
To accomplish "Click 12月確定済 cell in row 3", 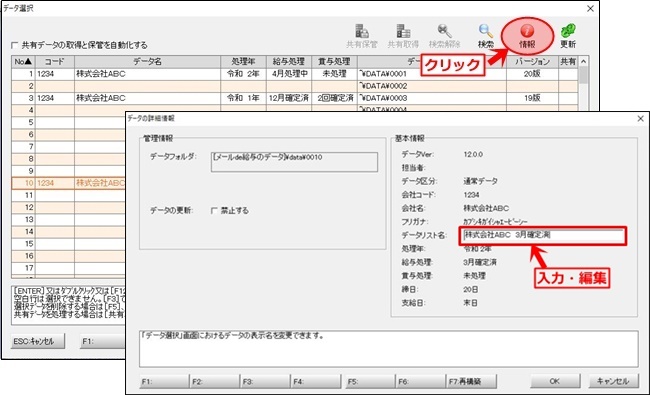I will [289, 98].
